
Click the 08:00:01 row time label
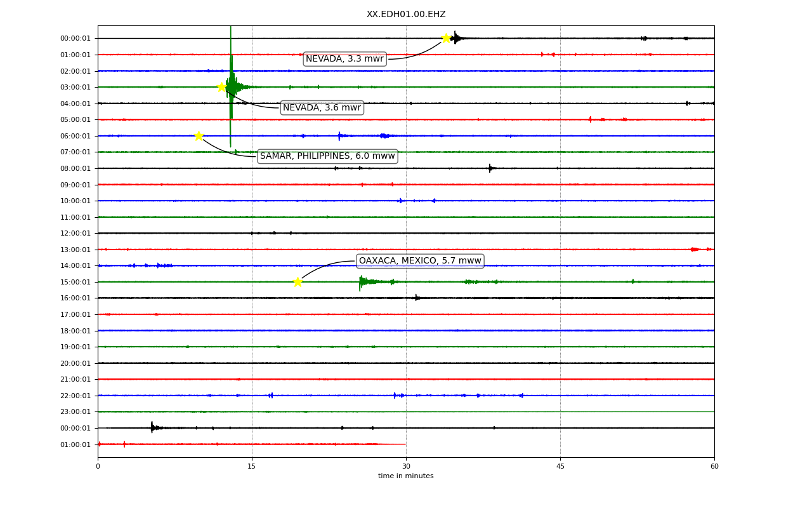click(75, 168)
